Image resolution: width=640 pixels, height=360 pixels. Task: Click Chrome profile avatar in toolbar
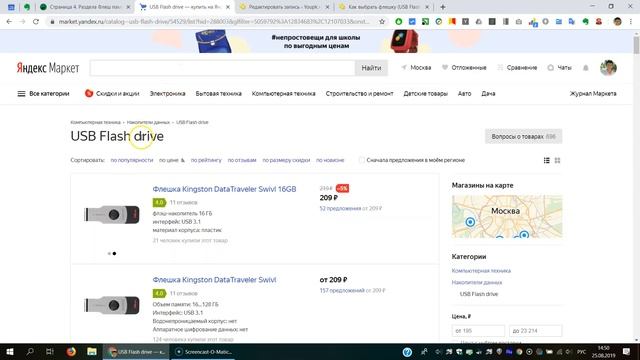coord(617,22)
